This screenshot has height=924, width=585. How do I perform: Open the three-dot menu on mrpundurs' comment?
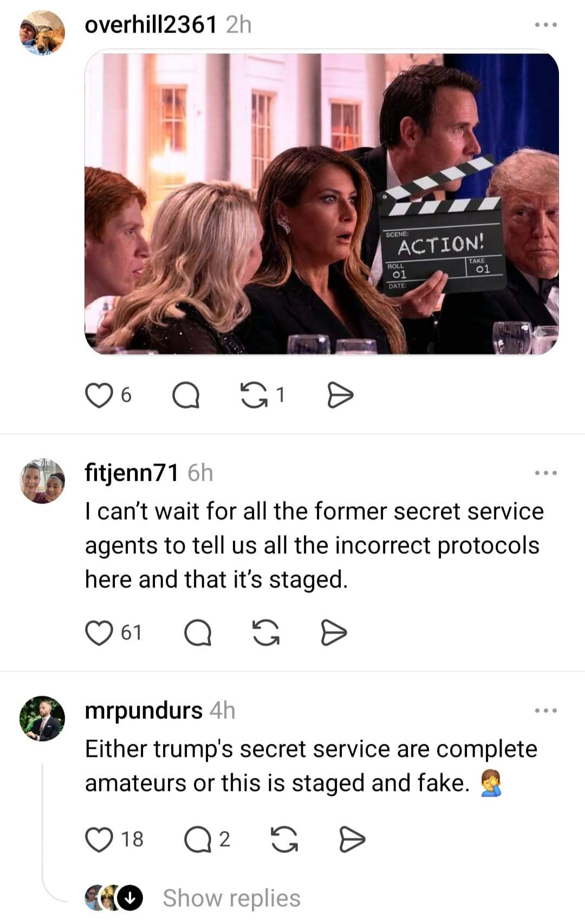pos(546,711)
